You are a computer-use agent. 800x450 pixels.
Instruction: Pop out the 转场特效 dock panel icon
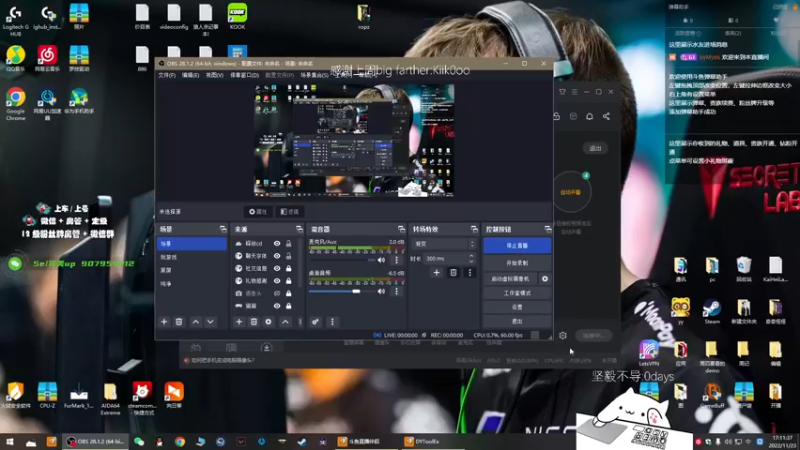point(474,229)
